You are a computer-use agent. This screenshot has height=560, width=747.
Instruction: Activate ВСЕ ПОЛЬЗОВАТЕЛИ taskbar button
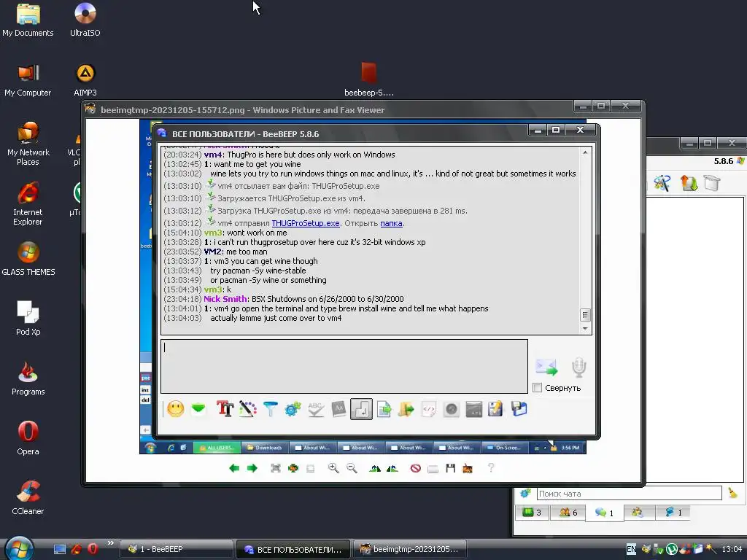click(x=293, y=549)
